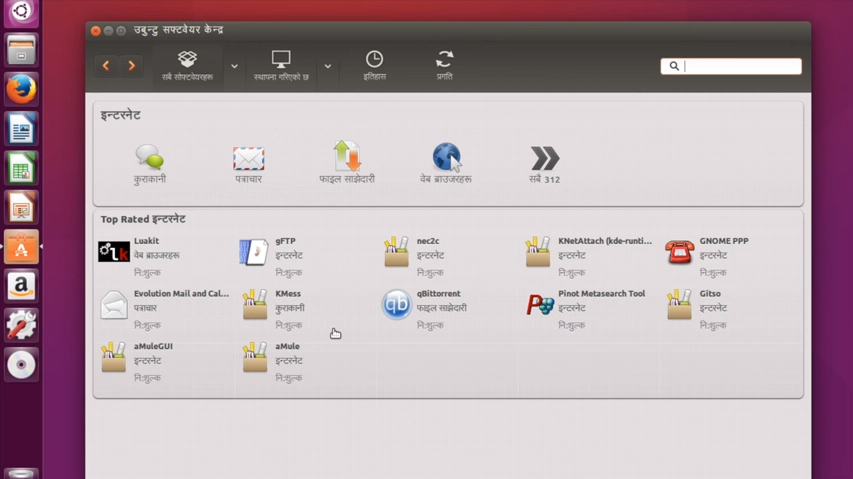This screenshot has height=479, width=853.
Task: Open the Pinot Metasearch Tool entry
Action: (x=589, y=309)
